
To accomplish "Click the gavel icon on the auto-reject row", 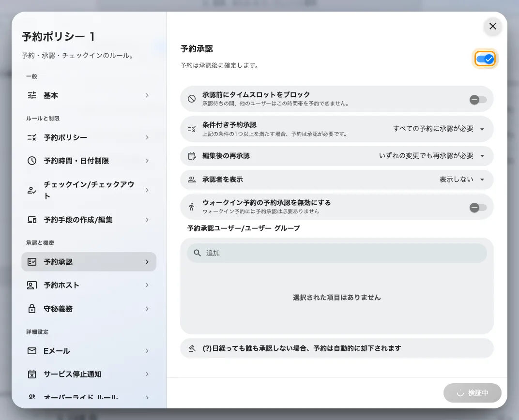I will 192,348.
